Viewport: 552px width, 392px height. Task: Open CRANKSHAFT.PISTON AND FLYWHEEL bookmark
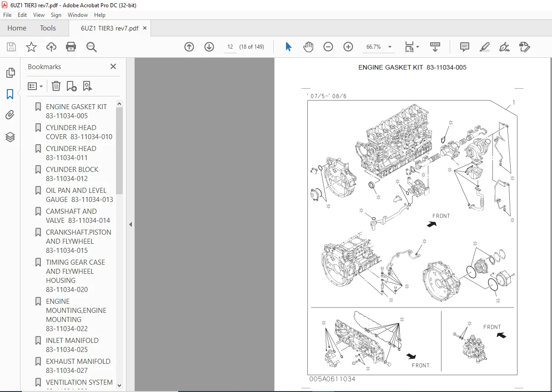pos(79,241)
